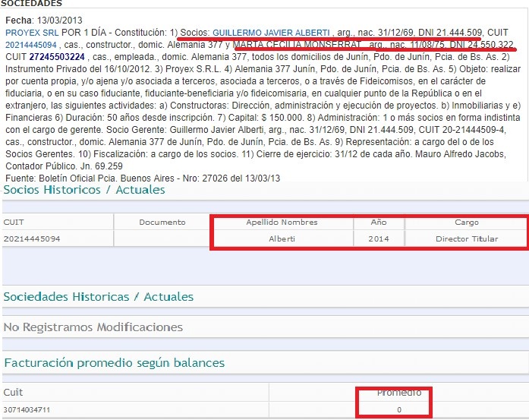Click the Cuit header in facturación table
529x420 pixels.
pos(13,393)
